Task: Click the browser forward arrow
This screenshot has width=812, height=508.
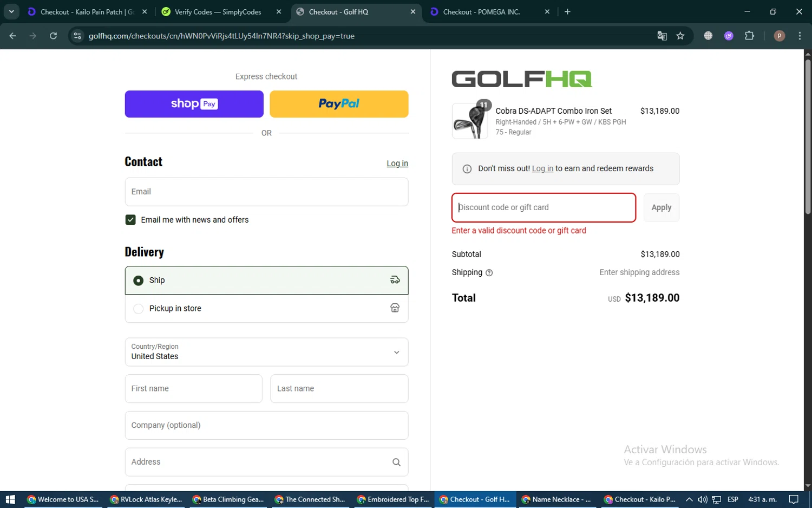Action: (x=33, y=36)
